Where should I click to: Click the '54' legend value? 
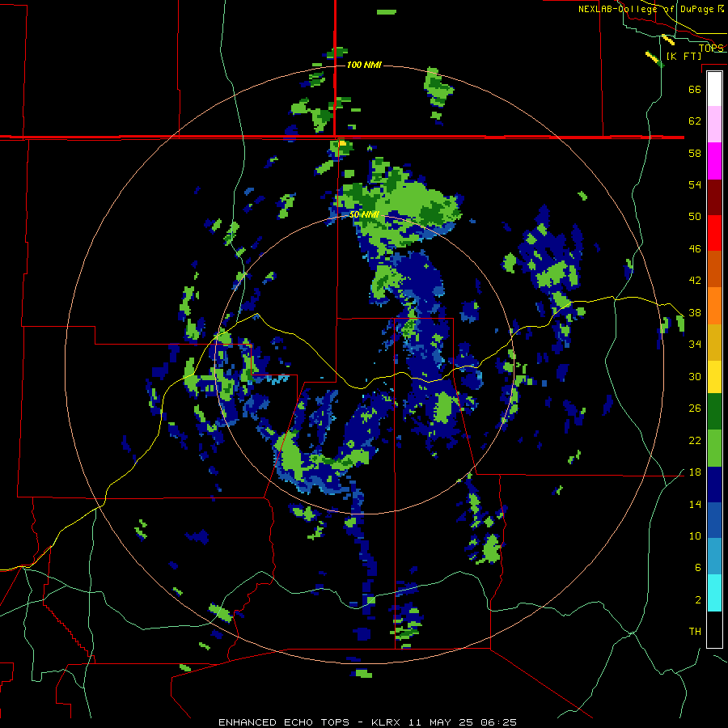695,184
